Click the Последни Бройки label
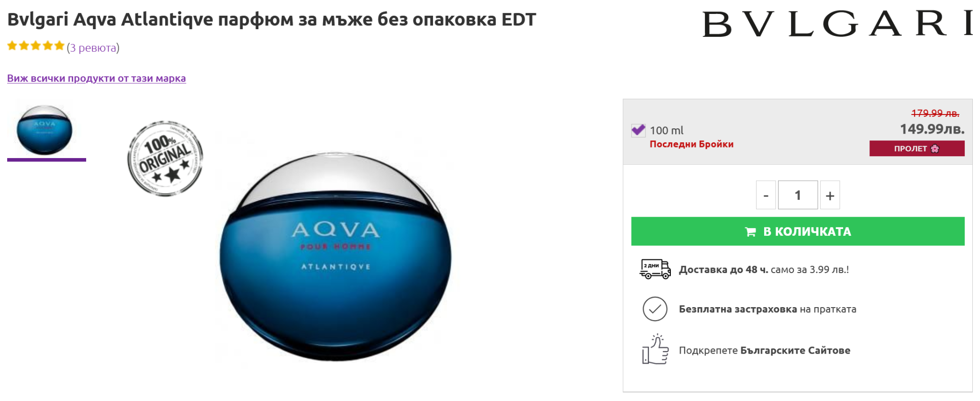 691,144
